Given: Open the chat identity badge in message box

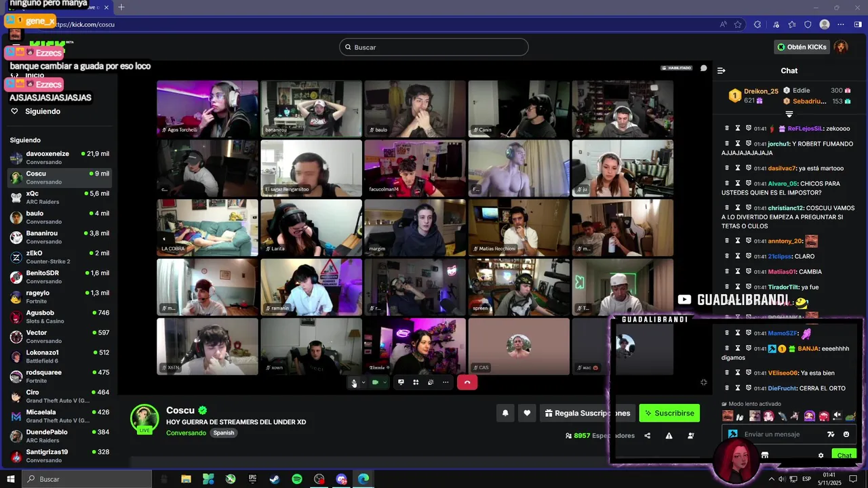Looking at the screenshot, I should pos(733,434).
